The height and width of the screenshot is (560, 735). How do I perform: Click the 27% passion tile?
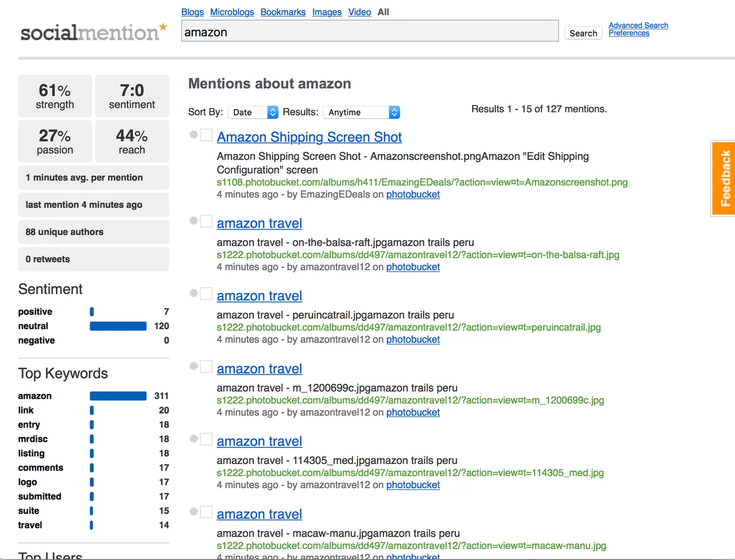(55, 141)
